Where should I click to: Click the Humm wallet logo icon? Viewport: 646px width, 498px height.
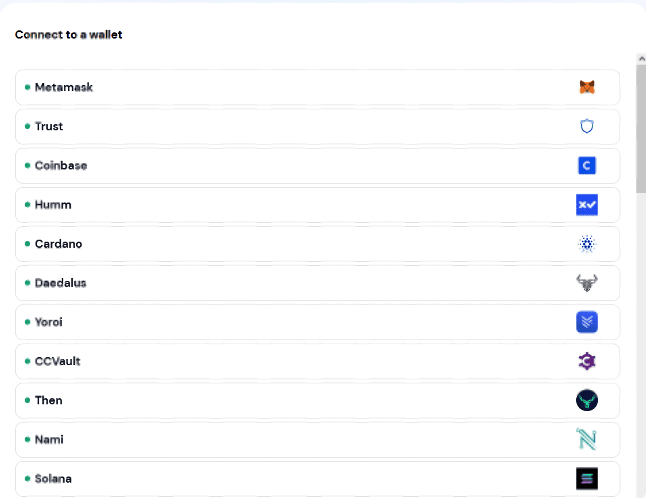point(587,205)
